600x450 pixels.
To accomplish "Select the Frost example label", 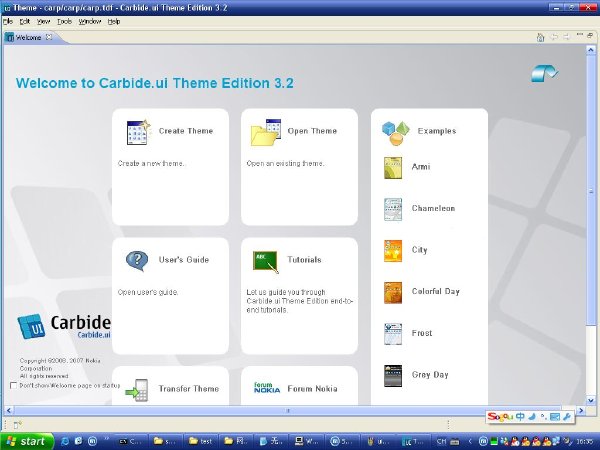I will click(x=422, y=333).
